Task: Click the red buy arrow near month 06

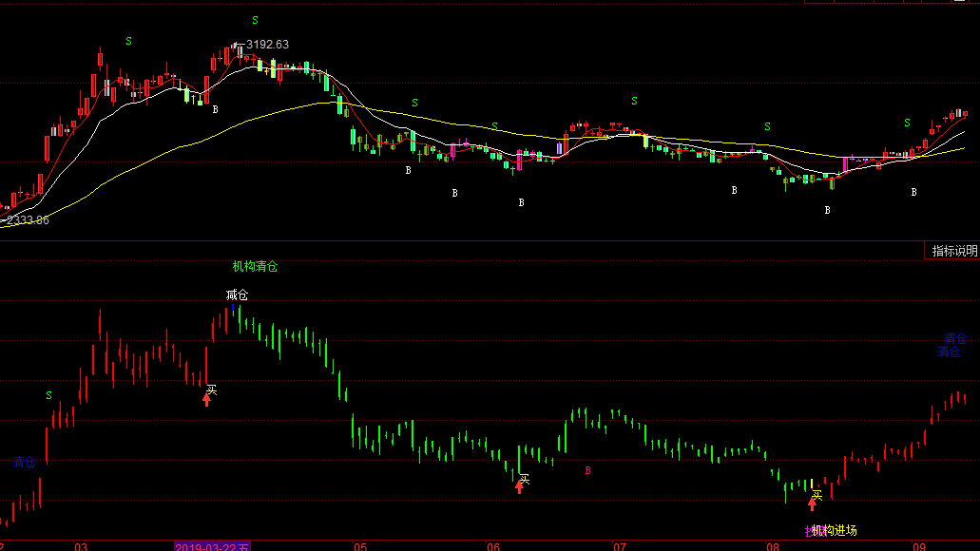Action: click(x=519, y=485)
